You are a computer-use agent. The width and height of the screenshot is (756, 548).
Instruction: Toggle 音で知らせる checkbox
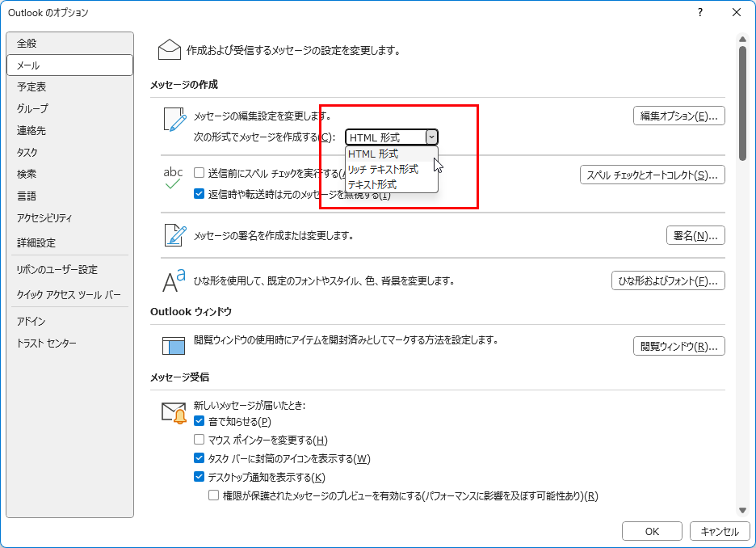(x=199, y=421)
